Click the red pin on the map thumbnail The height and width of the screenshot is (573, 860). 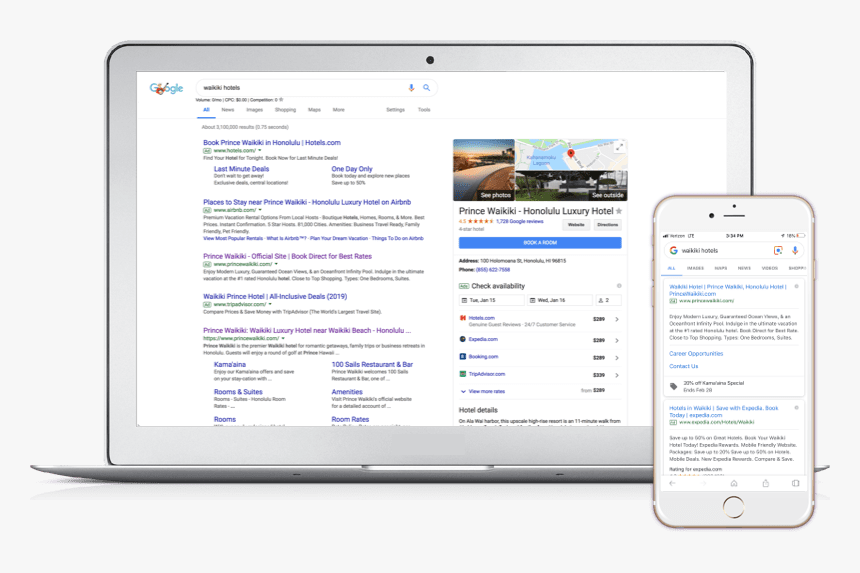tap(570, 154)
